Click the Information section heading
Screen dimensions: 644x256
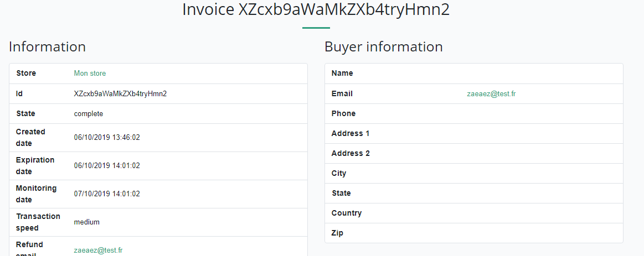point(47,47)
